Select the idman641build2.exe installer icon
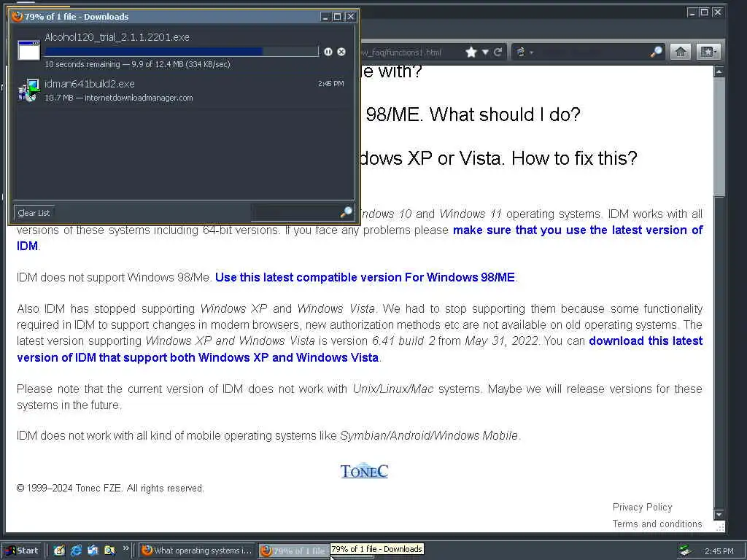The image size is (747, 560). tap(28, 90)
